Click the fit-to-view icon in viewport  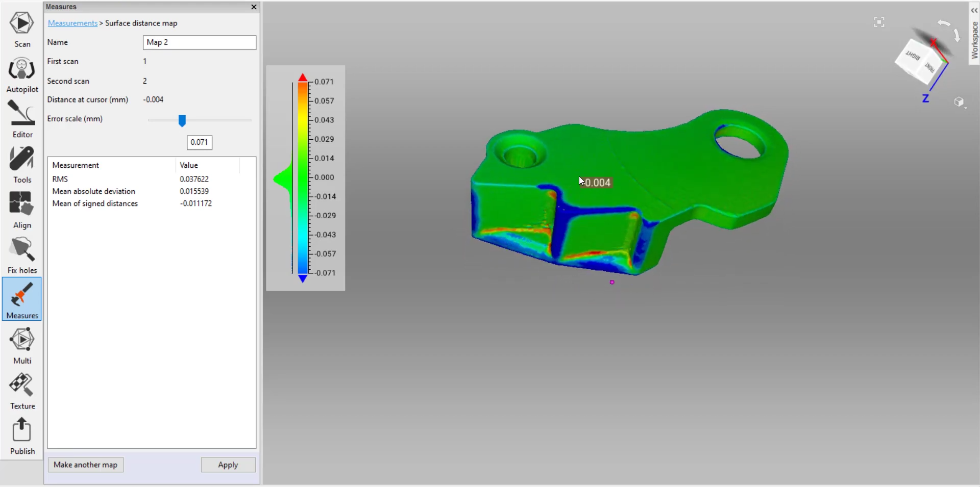click(879, 22)
